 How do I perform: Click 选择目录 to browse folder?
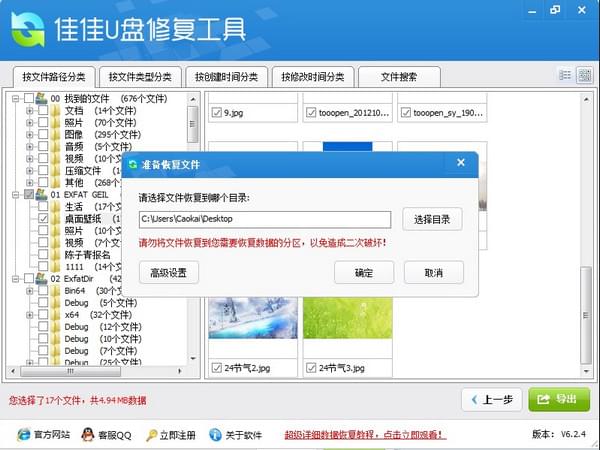point(433,219)
